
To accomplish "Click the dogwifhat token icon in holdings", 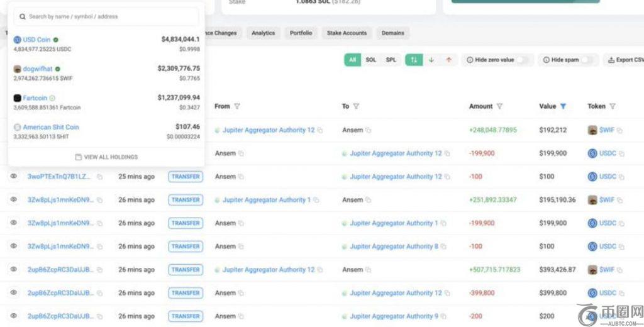I will pyautogui.click(x=18, y=69).
